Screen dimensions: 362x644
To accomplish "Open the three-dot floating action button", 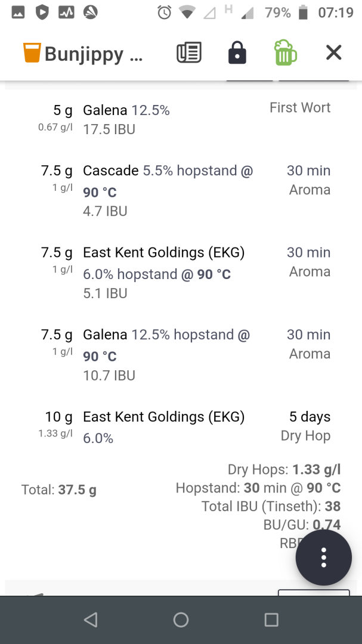I will (323, 557).
